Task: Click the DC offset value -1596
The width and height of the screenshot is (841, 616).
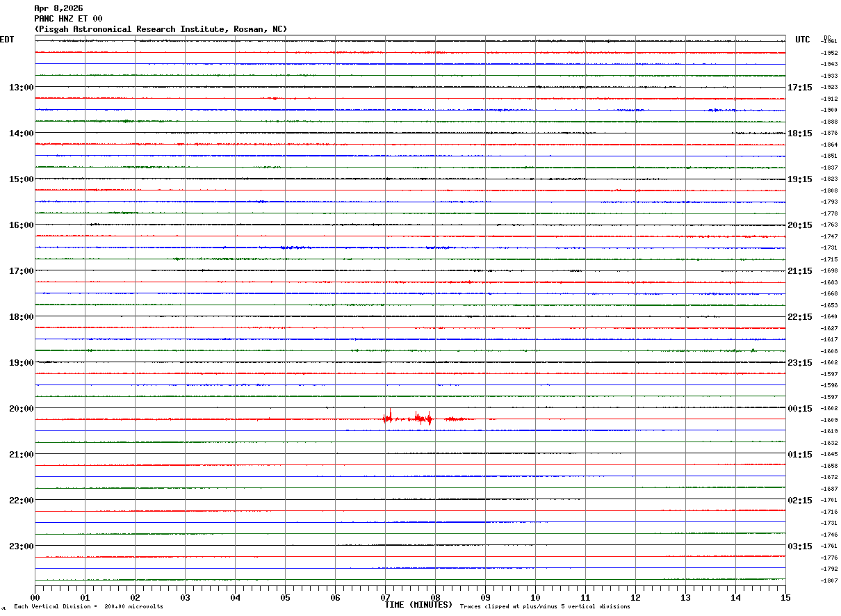Action: click(828, 386)
